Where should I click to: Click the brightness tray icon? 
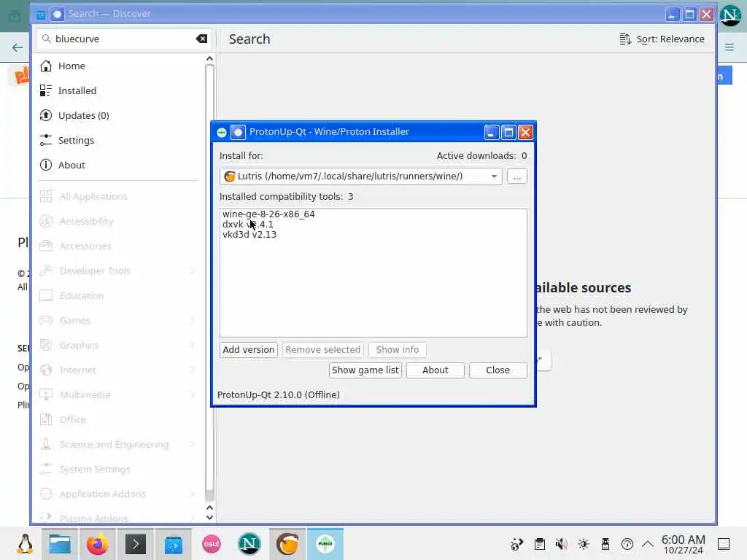(584, 544)
